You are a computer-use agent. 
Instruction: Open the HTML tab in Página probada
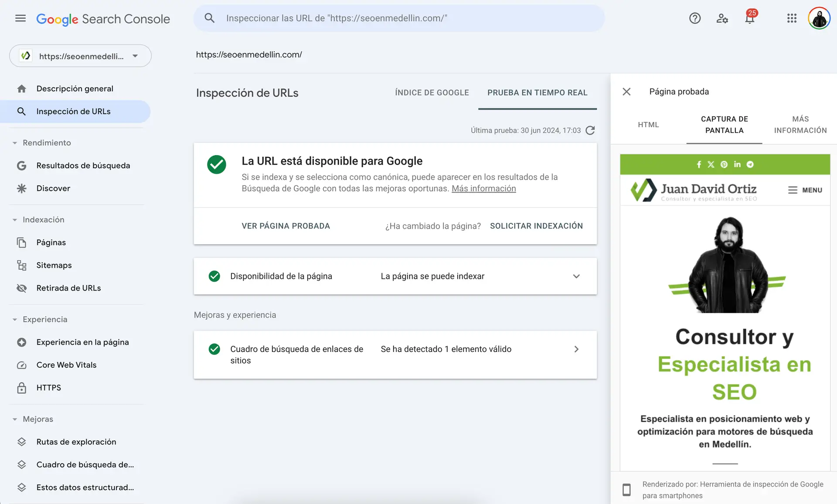pos(648,125)
